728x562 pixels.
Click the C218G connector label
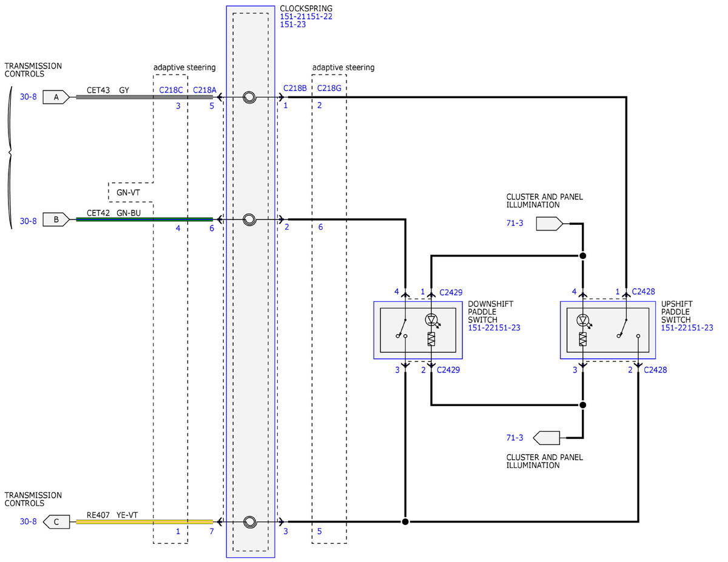(x=329, y=89)
